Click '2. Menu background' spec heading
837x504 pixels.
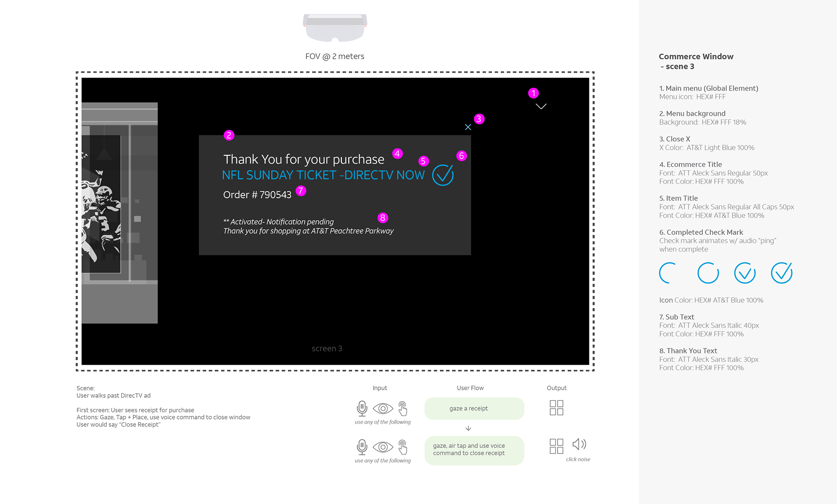(x=692, y=114)
